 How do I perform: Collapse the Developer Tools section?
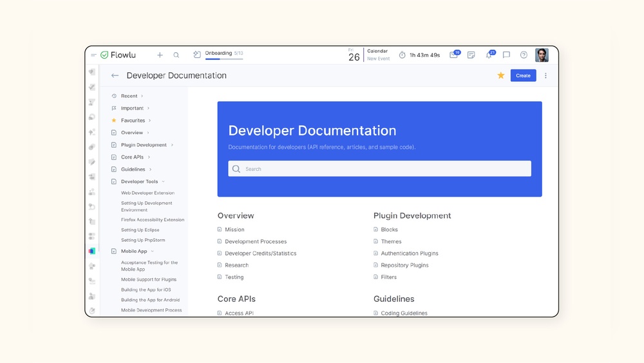pos(164,182)
